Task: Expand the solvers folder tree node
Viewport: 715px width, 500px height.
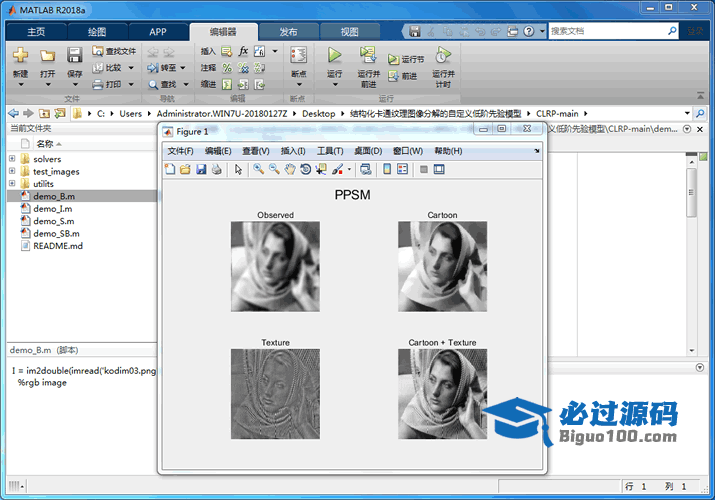Action: (12, 159)
